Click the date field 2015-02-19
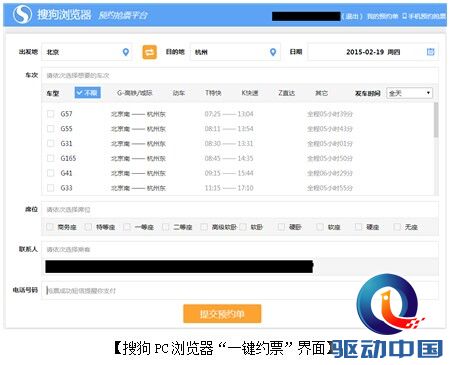 373,52
